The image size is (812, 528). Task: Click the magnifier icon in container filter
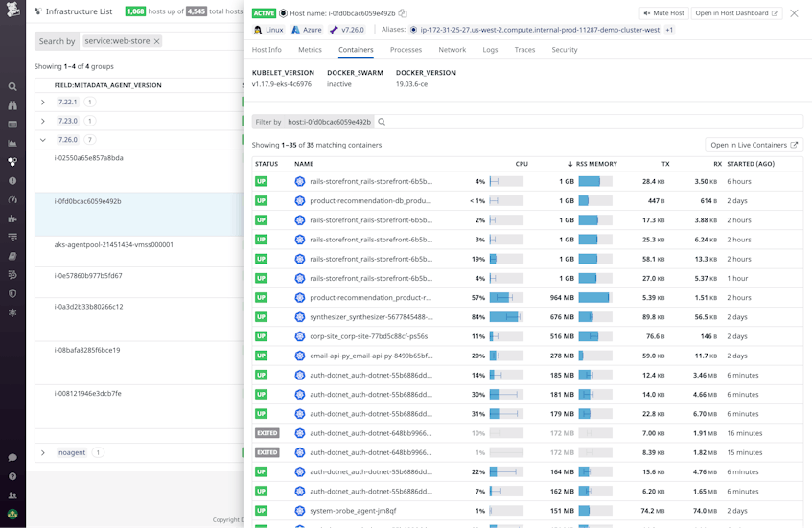(x=382, y=122)
